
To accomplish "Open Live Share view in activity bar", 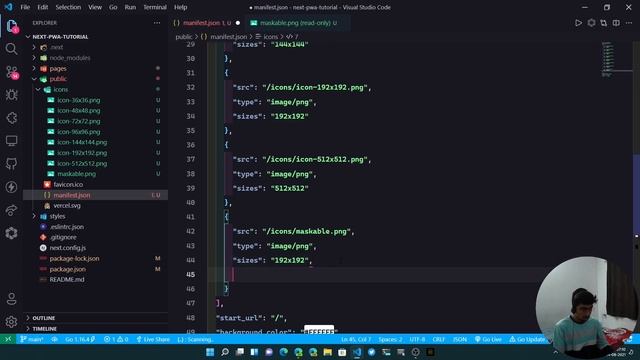I will pos(11,210).
